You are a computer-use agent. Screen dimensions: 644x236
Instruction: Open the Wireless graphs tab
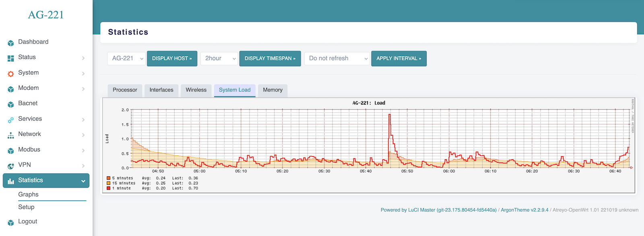(196, 90)
